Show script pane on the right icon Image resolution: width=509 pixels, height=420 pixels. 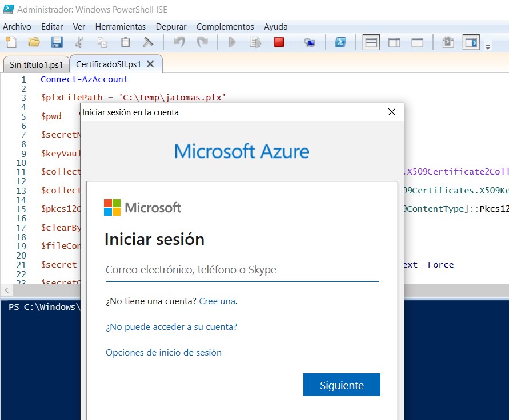pyautogui.click(x=394, y=42)
